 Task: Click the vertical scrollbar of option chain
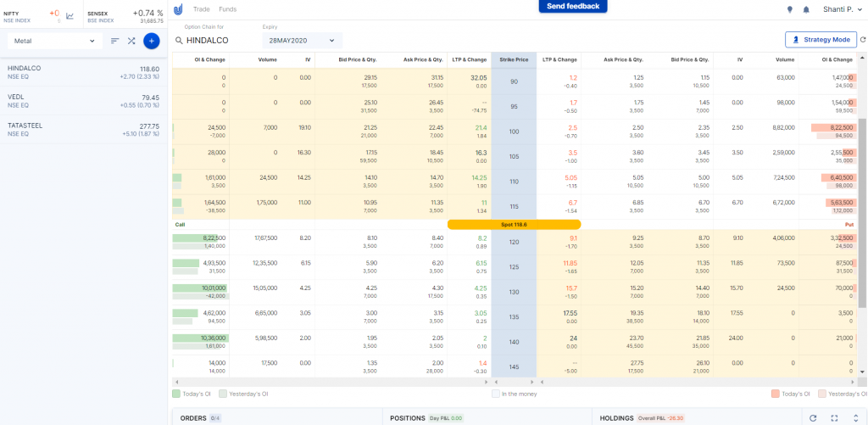(x=862, y=212)
